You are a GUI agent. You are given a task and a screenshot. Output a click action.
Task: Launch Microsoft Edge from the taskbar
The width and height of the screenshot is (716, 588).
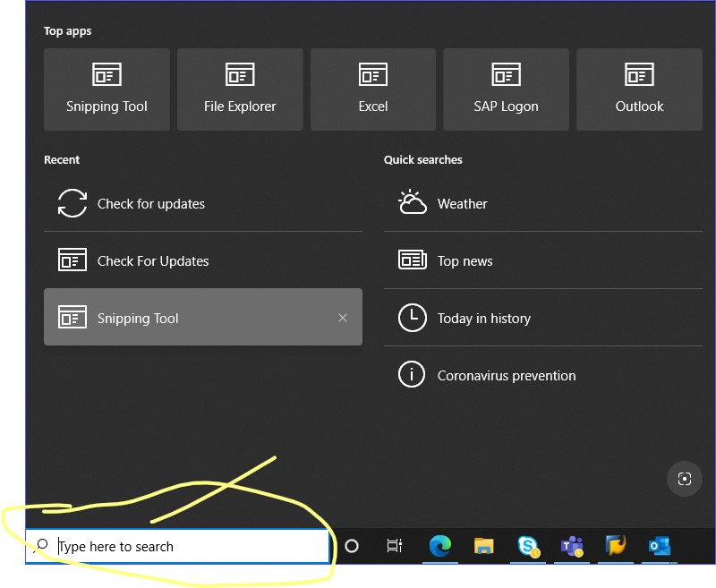tap(440, 546)
